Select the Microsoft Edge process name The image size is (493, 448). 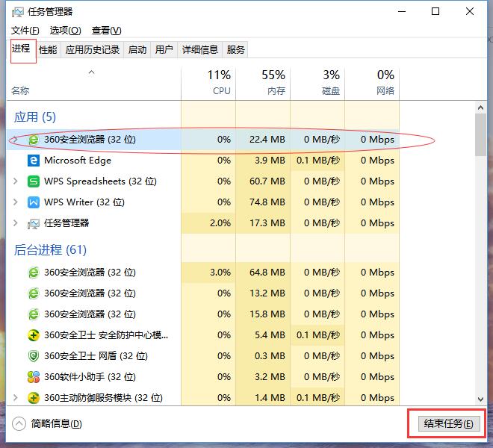coord(78,161)
